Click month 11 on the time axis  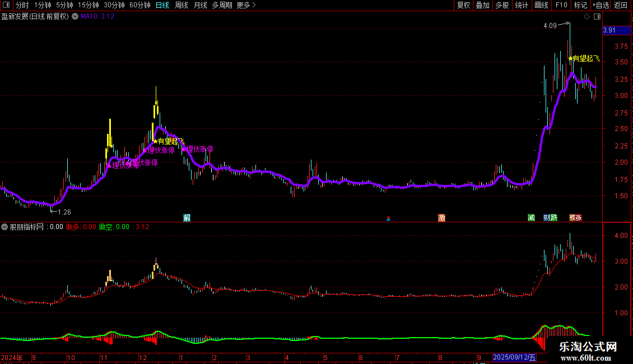tap(104, 357)
